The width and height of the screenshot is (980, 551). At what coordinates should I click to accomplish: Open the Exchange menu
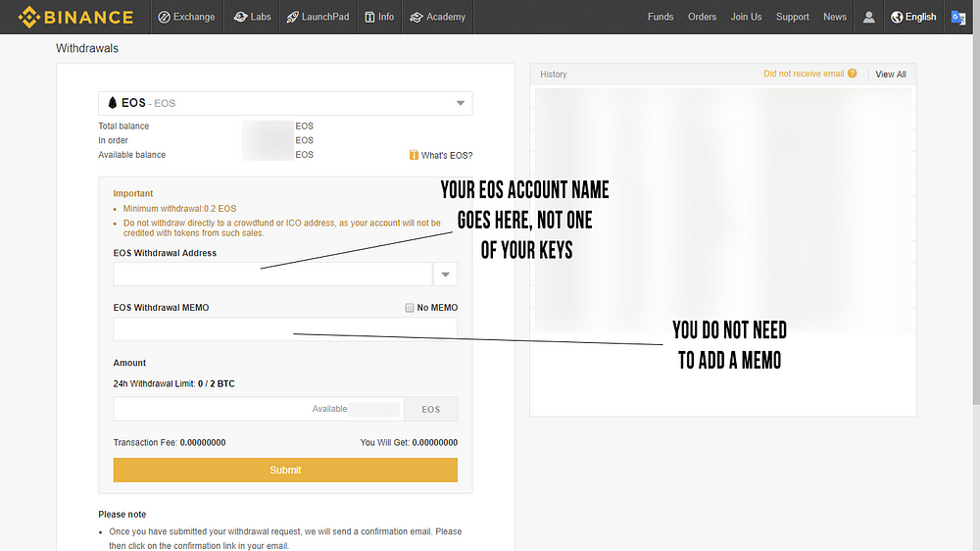(x=186, y=17)
